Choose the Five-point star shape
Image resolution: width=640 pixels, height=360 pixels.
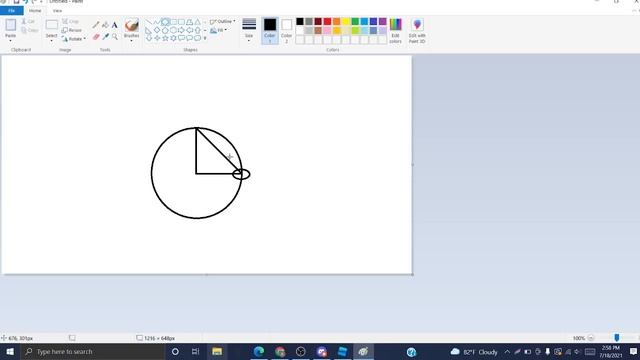tap(165, 38)
